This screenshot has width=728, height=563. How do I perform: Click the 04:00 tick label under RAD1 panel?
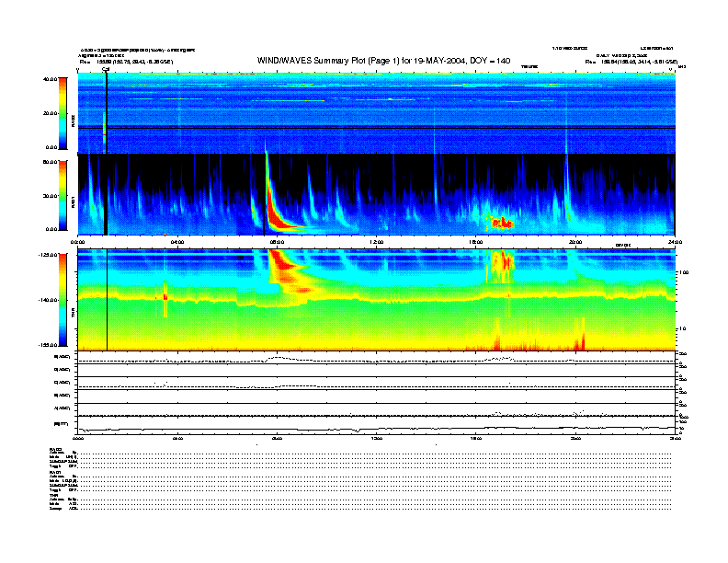(177, 242)
